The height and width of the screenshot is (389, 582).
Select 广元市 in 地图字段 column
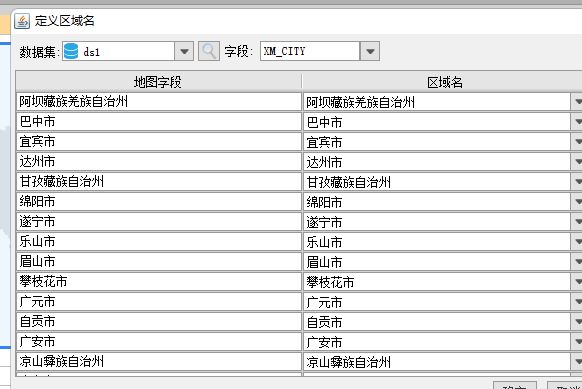tap(159, 302)
